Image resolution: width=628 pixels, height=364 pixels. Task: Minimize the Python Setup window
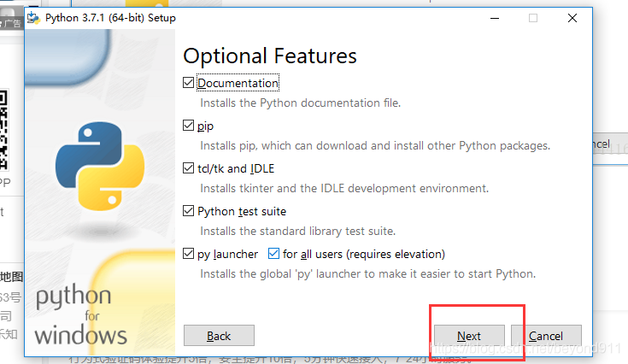click(x=495, y=18)
